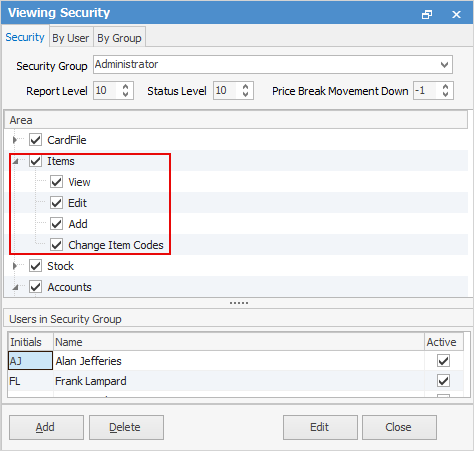Click the Delete button
The width and height of the screenshot is (474, 451).
click(126, 427)
